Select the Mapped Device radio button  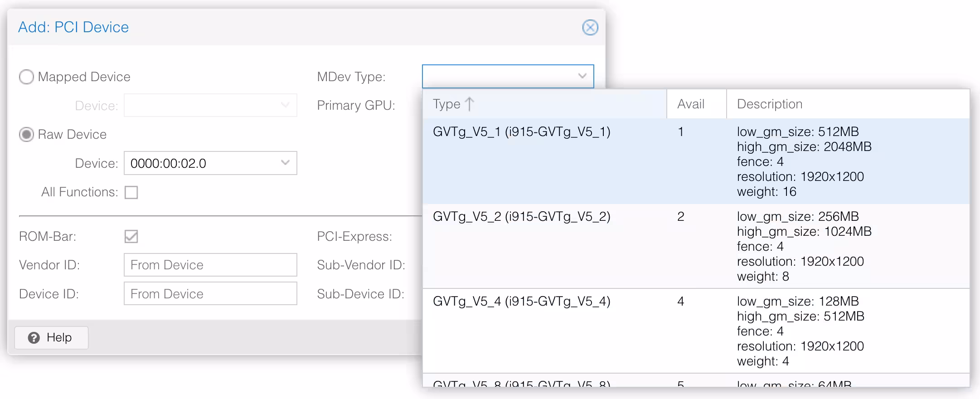coord(26,77)
